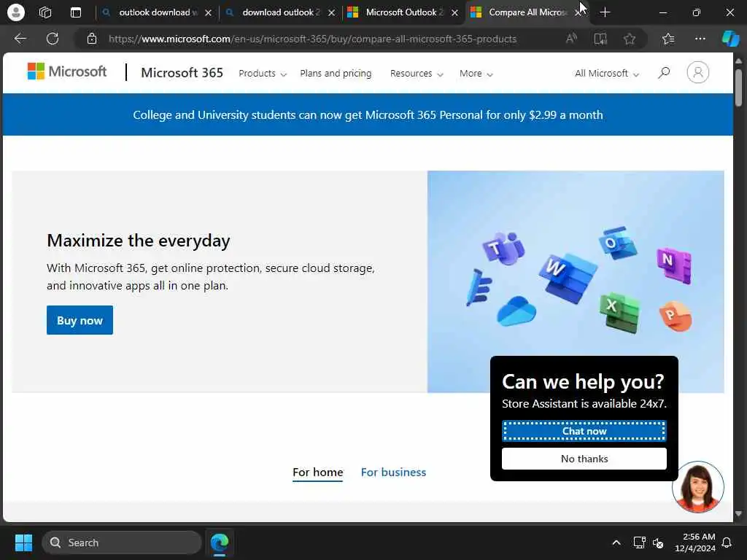Open the Favorites list icon
This screenshot has height=560, width=747.
(x=668, y=39)
